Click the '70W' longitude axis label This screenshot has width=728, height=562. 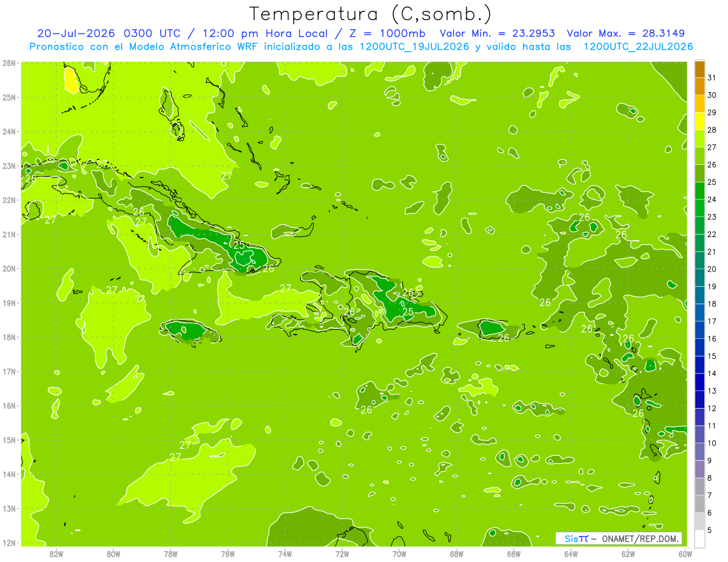pyautogui.click(x=399, y=554)
